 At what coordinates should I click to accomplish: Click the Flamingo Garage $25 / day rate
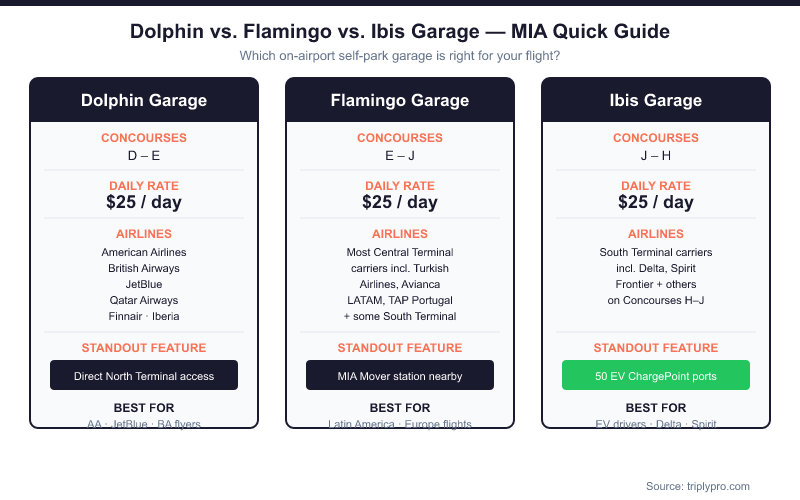400,202
